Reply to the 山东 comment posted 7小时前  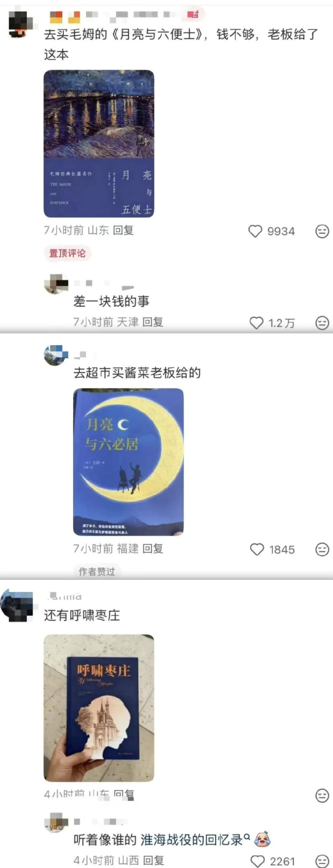click(x=123, y=230)
